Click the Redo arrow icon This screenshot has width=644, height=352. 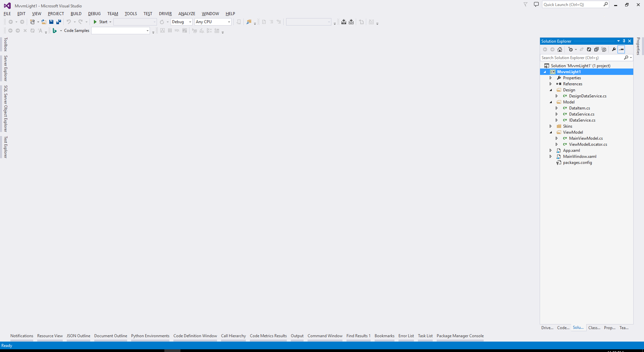[80, 22]
